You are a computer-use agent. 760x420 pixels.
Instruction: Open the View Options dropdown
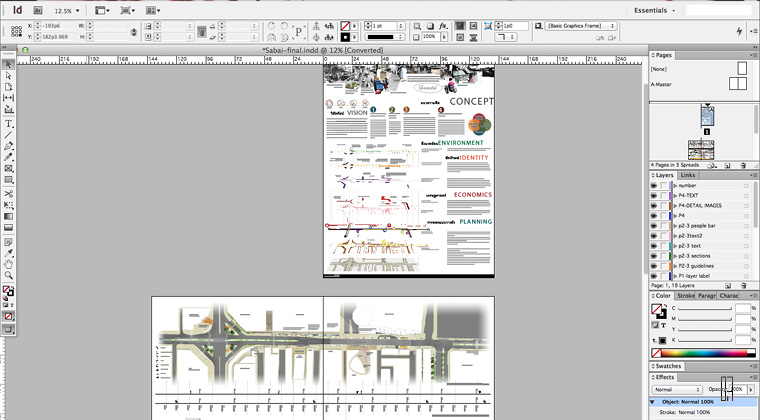coord(102,10)
